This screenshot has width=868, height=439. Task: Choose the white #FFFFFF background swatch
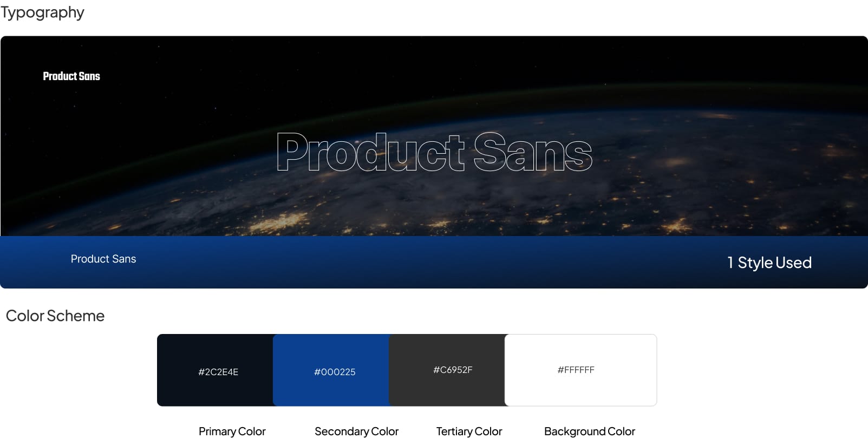[x=580, y=370]
